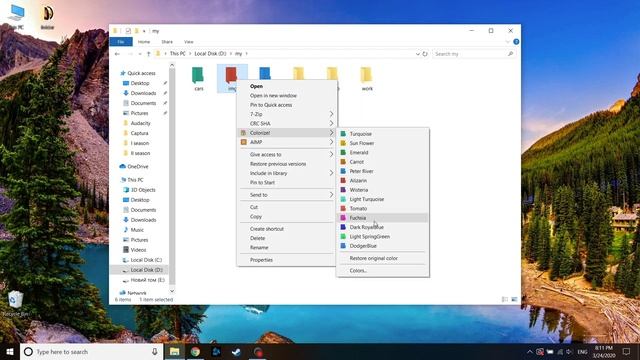Open Quick access in sidebar
The height and width of the screenshot is (360, 640).
[141, 73]
